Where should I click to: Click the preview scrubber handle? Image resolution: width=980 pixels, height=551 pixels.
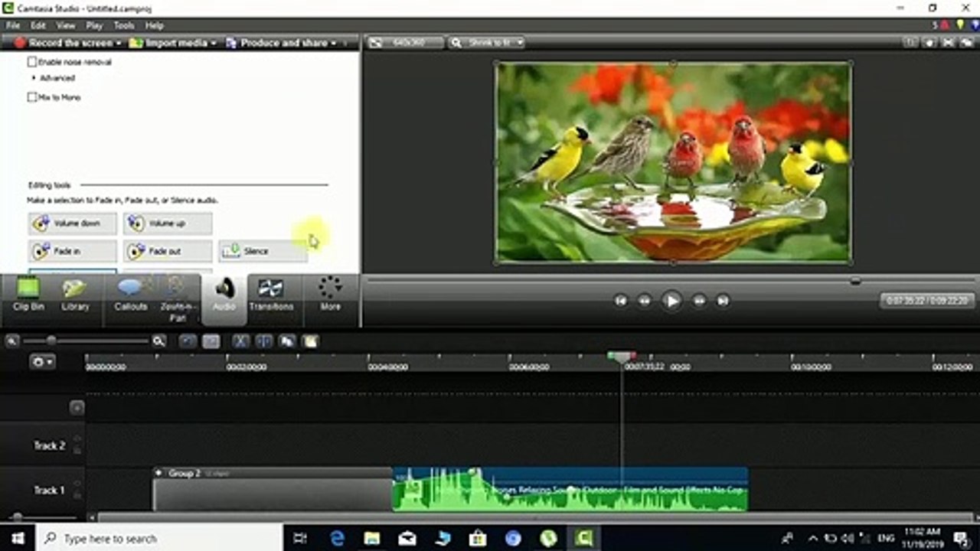[856, 281]
